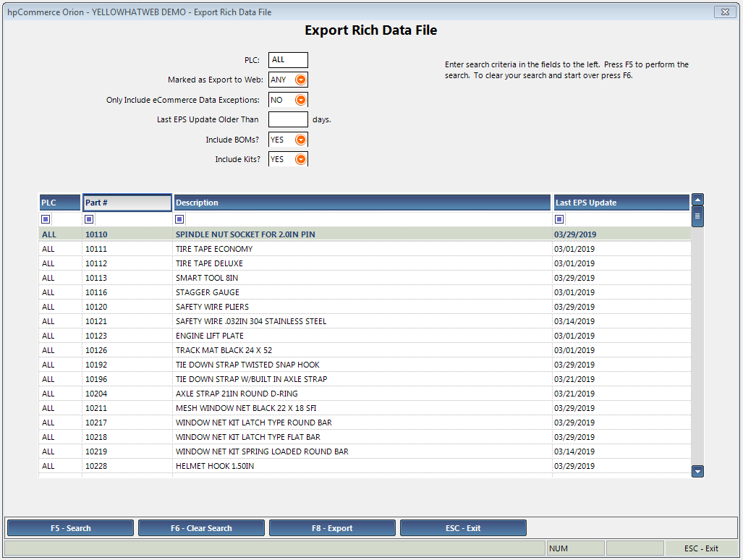Viewport: 743px width, 560px height.
Task: Select the grid row for part 10110
Action: point(289,234)
